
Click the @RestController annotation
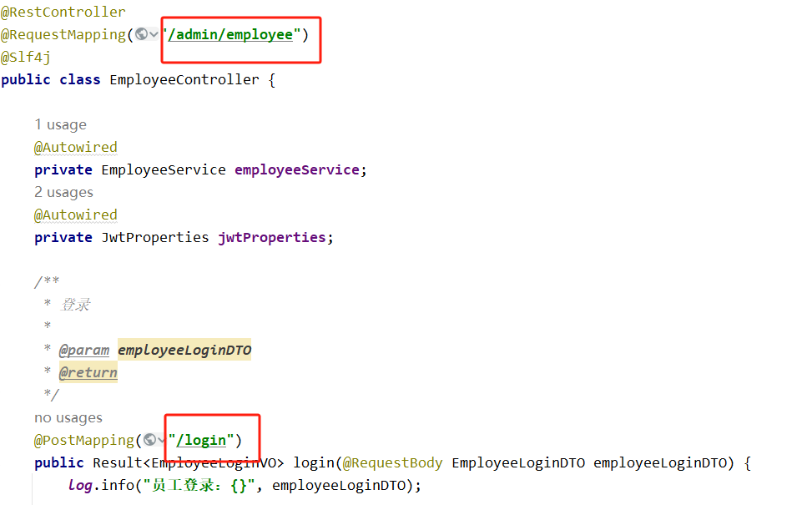[63, 12]
